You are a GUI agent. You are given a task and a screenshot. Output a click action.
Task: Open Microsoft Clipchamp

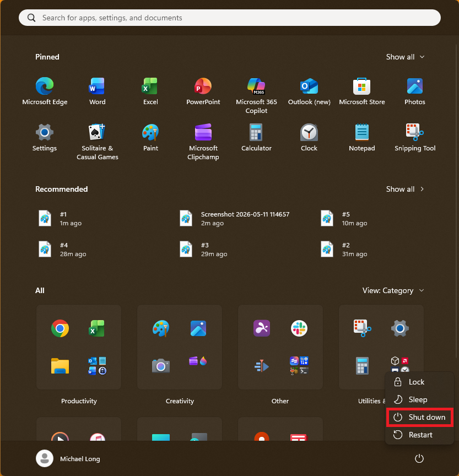[203, 142]
